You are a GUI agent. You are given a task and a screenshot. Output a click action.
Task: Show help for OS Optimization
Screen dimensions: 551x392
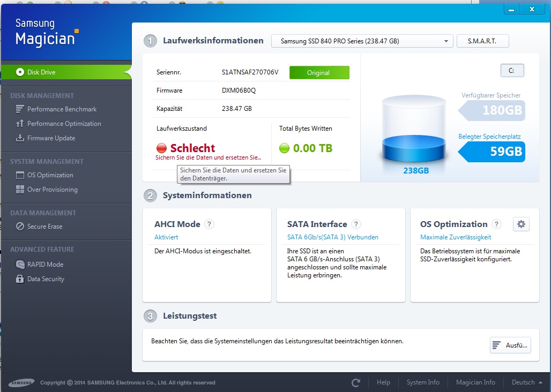[496, 224]
